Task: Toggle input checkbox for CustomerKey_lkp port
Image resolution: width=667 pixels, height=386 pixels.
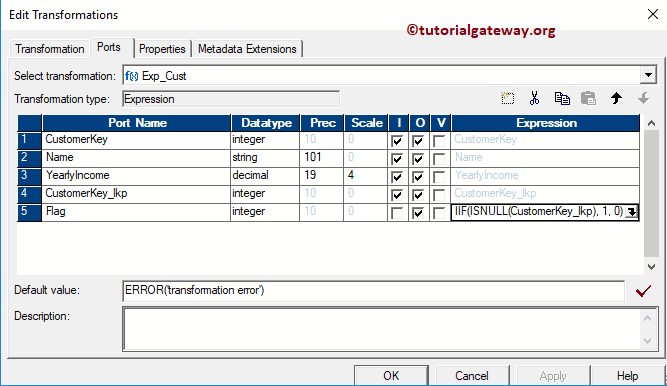Action: tap(397, 195)
